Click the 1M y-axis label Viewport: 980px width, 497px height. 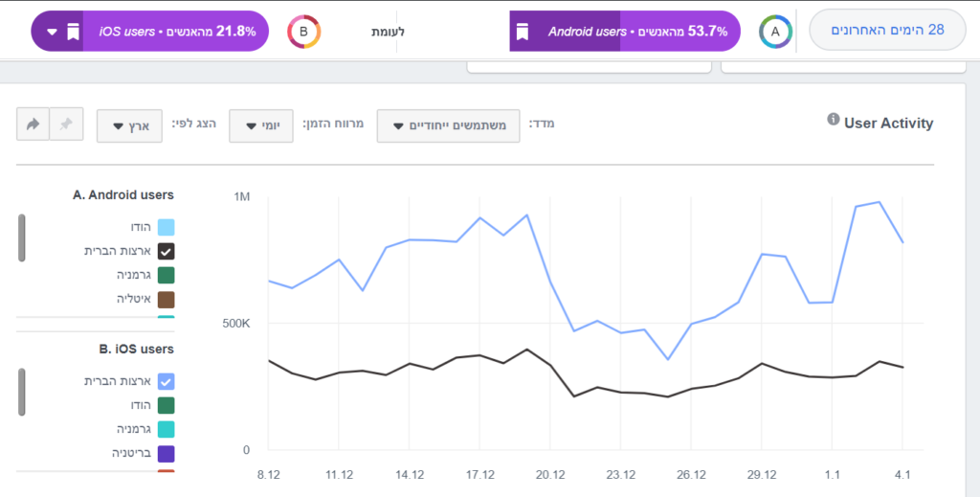(242, 197)
